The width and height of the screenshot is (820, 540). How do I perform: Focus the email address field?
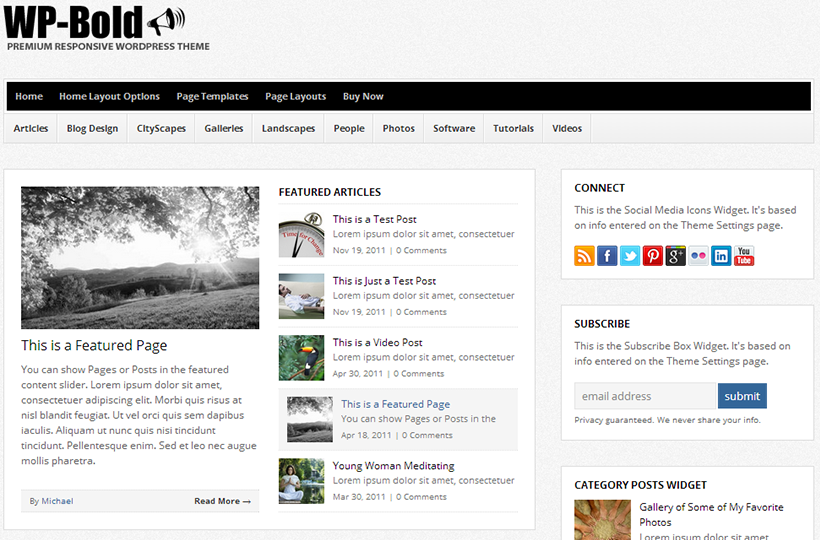645,396
